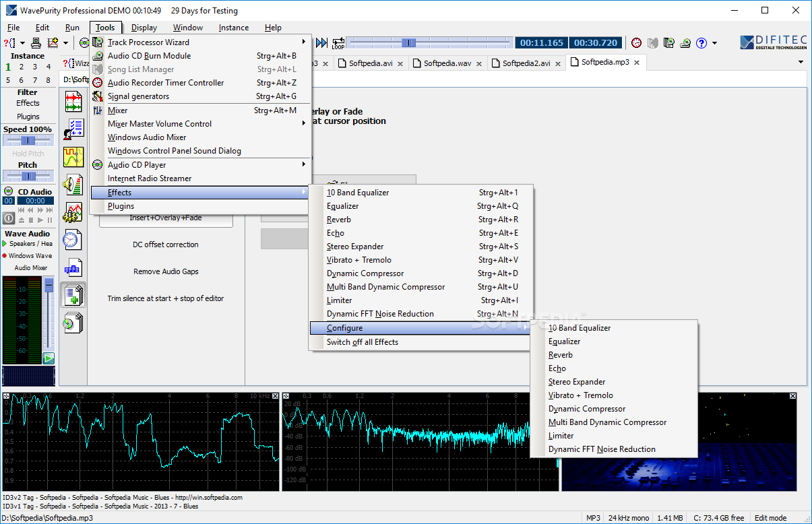Toggle the Dynamic Compressor effect with shortcut Strg+Alt+D
The width and height of the screenshot is (812, 524).
tap(421, 273)
